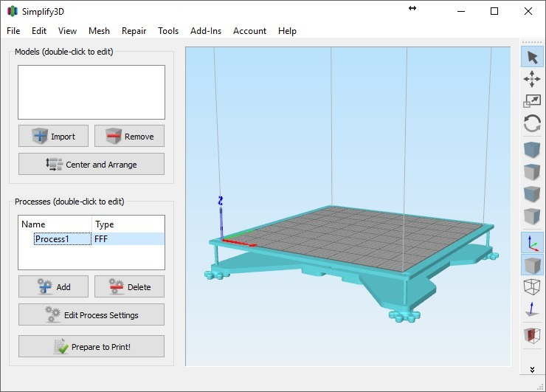Open the File menu
This screenshot has height=392, width=546.
(x=13, y=31)
